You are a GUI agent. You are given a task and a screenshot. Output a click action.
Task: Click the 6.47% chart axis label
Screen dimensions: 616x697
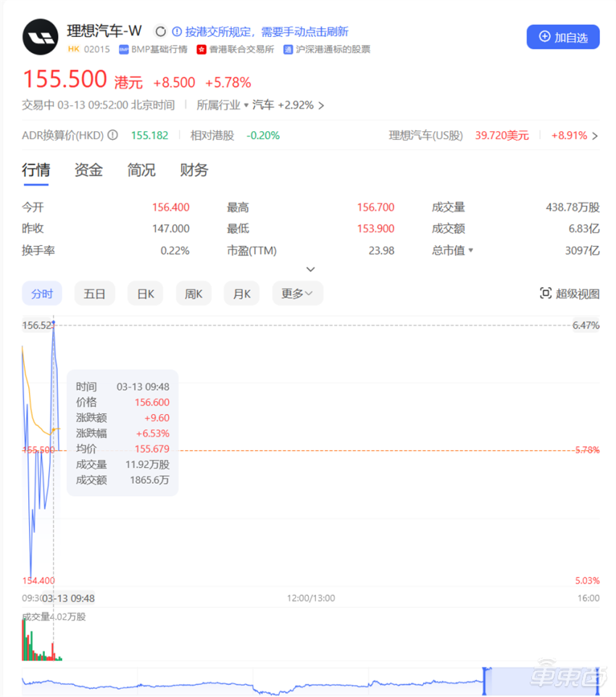click(x=586, y=326)
